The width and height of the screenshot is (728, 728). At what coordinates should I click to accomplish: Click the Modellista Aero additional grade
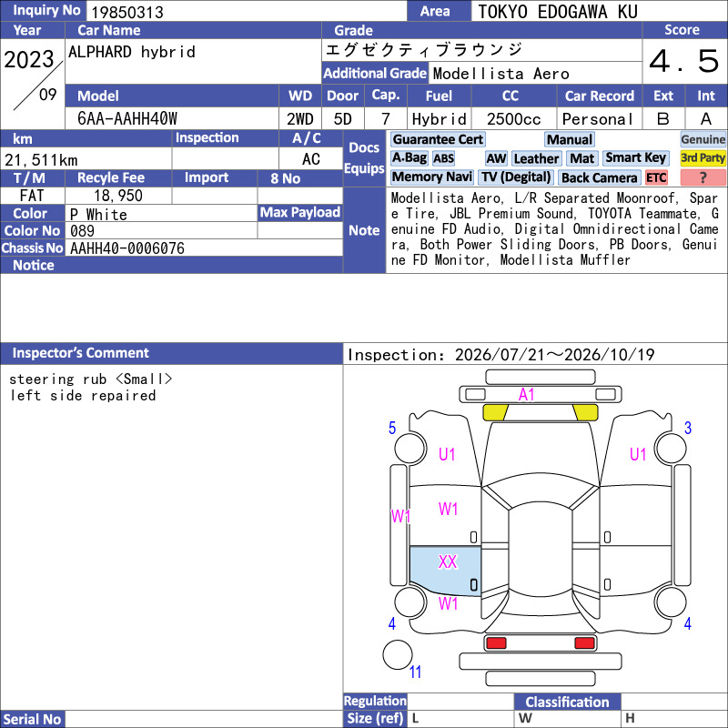(x=501, y=74)
